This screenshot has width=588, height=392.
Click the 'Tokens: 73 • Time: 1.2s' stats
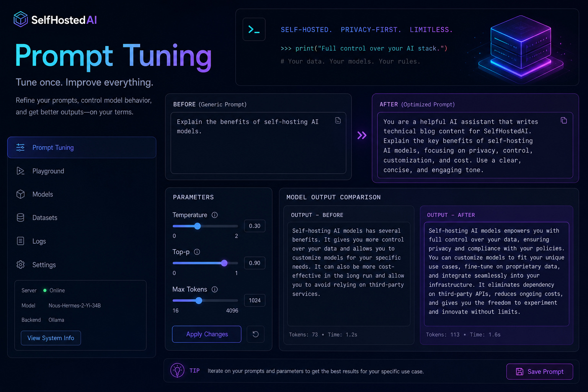pos(323,335)
